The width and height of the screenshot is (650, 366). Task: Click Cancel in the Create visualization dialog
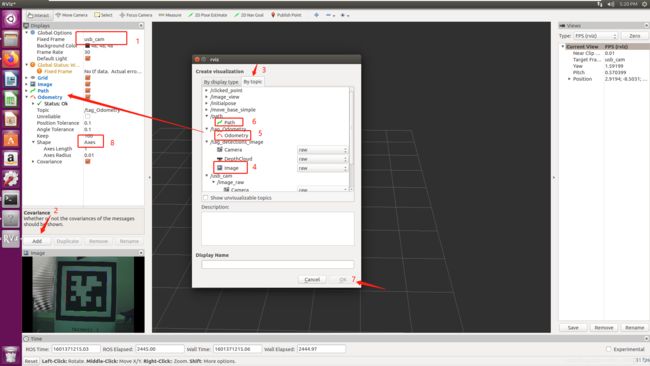click(x=312, y=280)
